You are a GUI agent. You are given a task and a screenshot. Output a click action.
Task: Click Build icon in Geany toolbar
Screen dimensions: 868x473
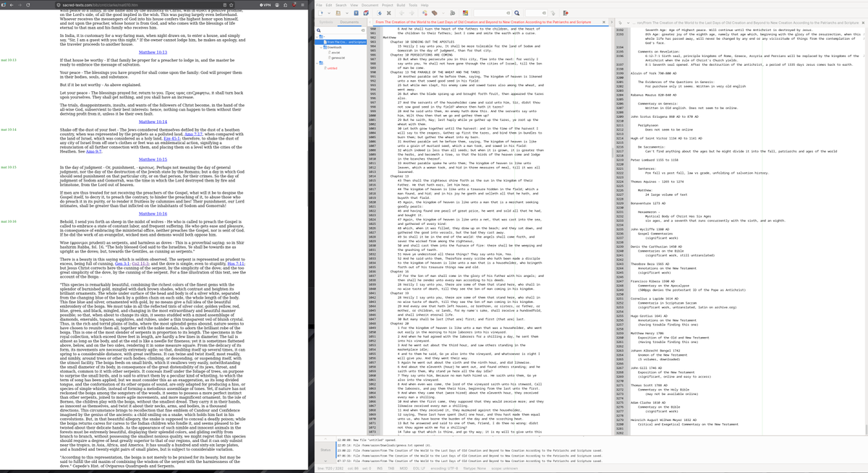coord(435,12)
